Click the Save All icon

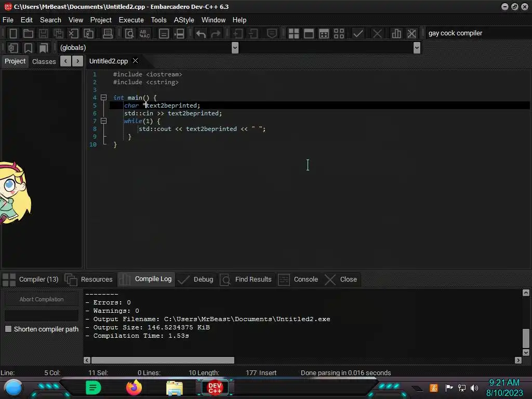pyautogui.click(x=58, y=33)
